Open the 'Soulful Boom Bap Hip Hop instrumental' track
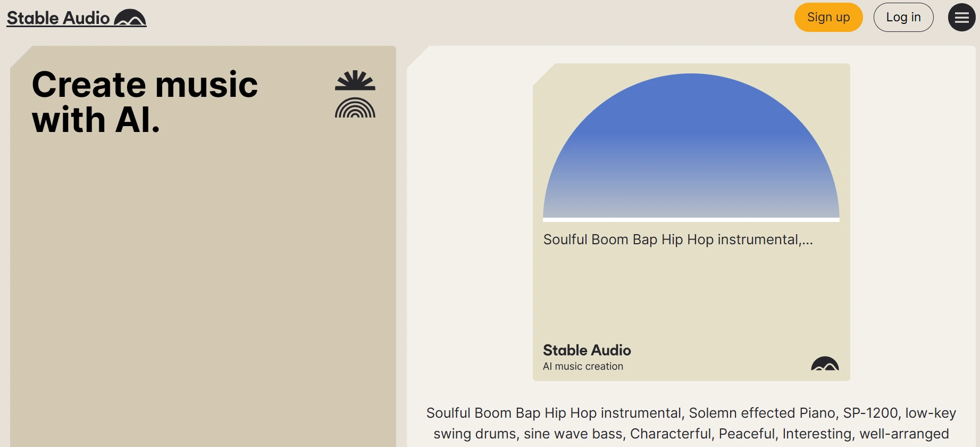 pyautogui.click(x=677, y=239)
